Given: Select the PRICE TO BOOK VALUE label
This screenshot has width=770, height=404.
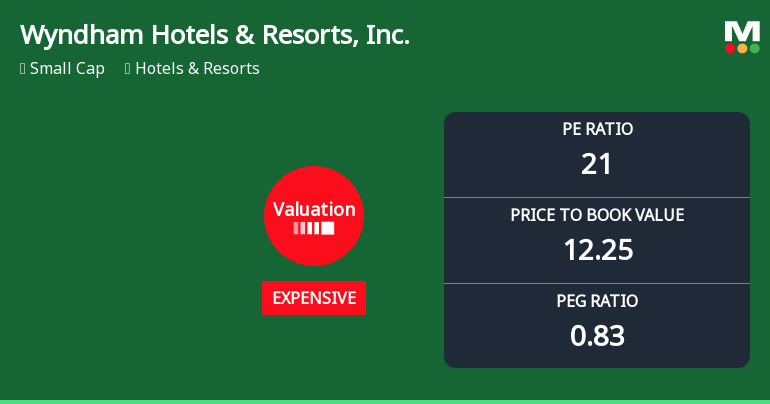Looking at the screenshot, I should coord(597,215).
